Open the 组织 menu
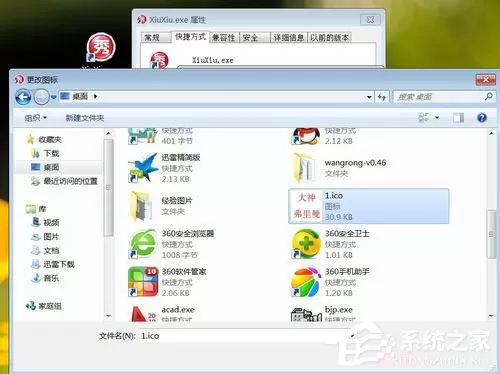This screenshot has width=500, height=374. point(36,118)
